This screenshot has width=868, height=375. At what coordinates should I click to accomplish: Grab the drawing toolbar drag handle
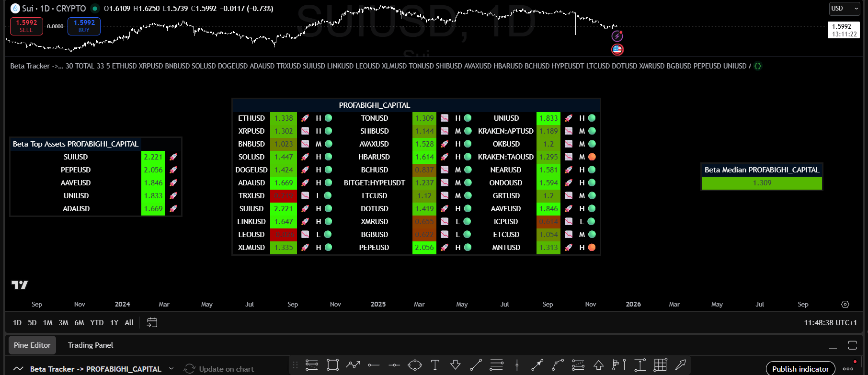point(295,365)
